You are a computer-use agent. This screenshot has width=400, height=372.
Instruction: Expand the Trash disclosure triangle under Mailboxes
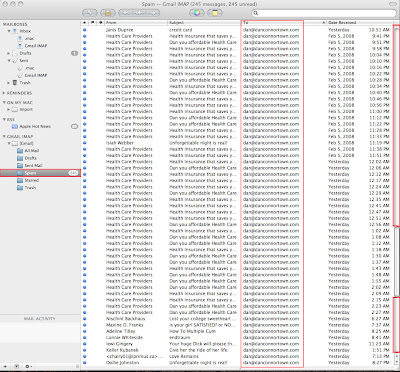[9, 83]
